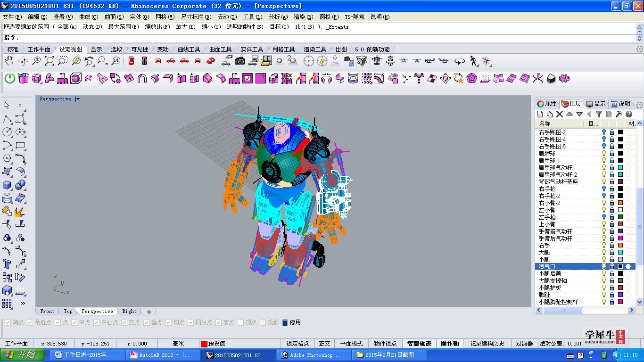Click the Zoom 1:1 icon
This screenshot has height=362, width=644.
(x=116, y=61)
